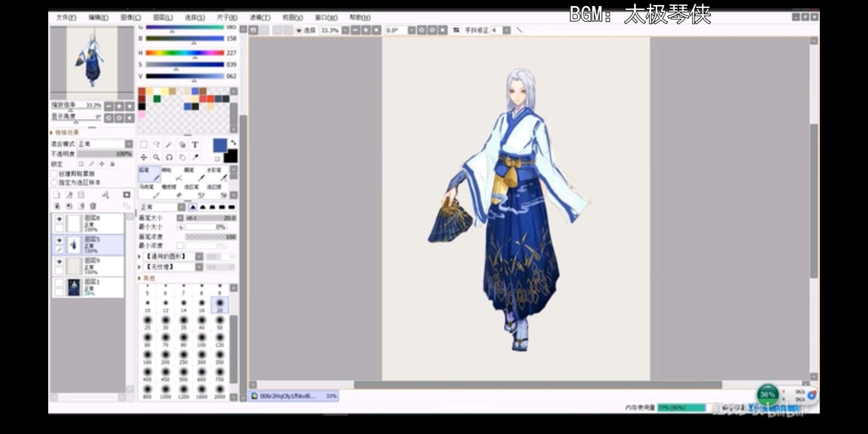Choose the 选区笔 selection pen
The image size is (868, 434).
[194, 191]
